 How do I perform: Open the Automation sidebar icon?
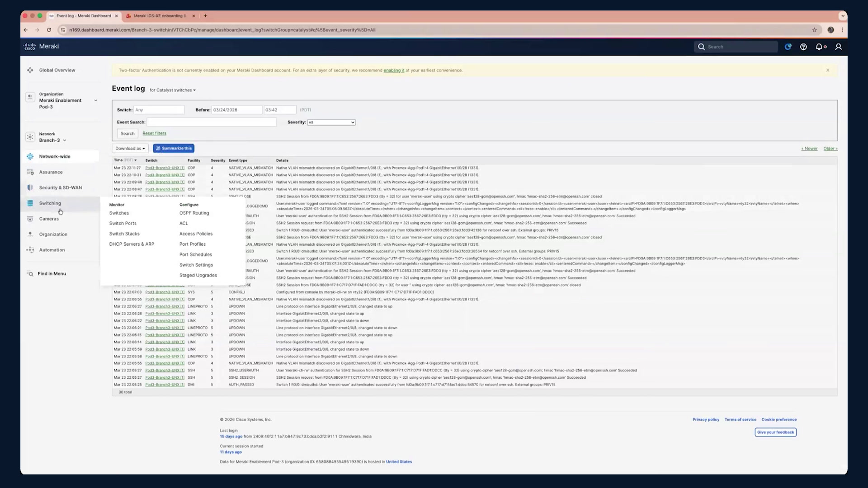point(30,250)
